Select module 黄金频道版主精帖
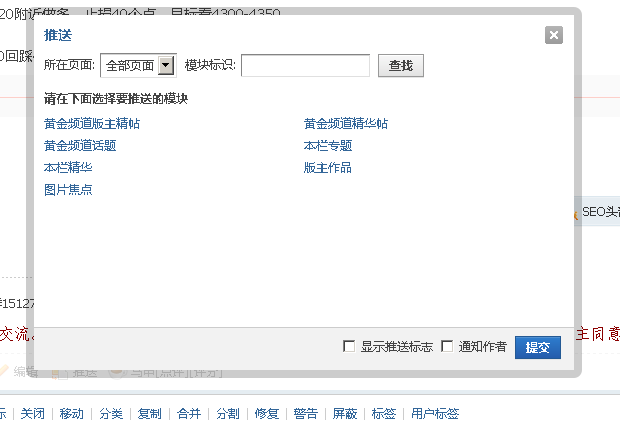 (92, 124)
